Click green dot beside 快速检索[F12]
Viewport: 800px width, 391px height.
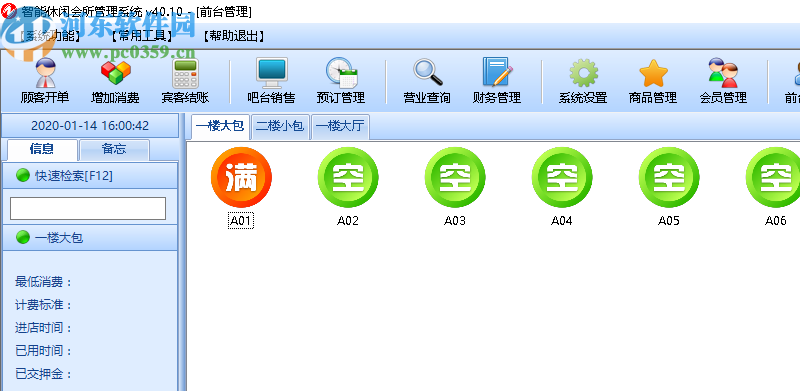(x=23, y=176)
